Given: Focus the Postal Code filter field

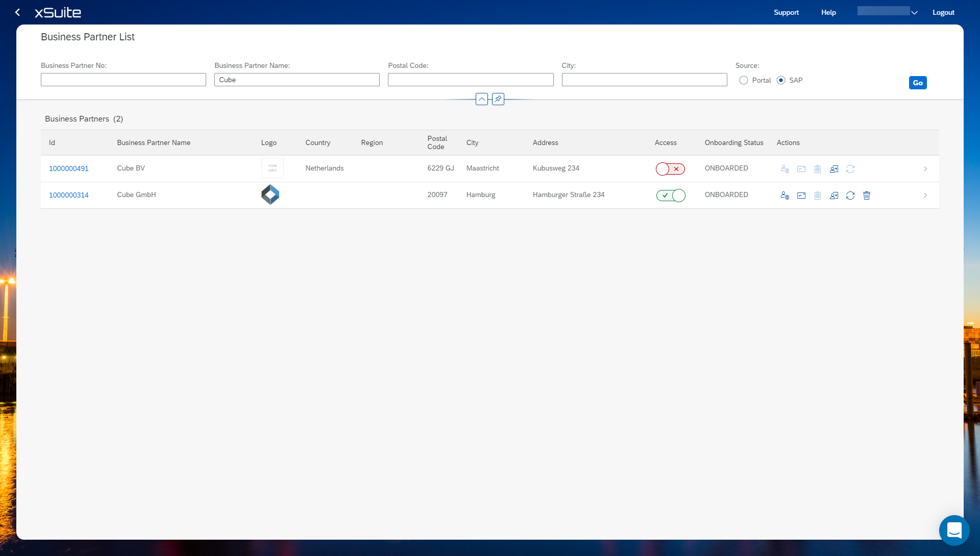Looking at the screenshot, I should click(x=470, y=80).
